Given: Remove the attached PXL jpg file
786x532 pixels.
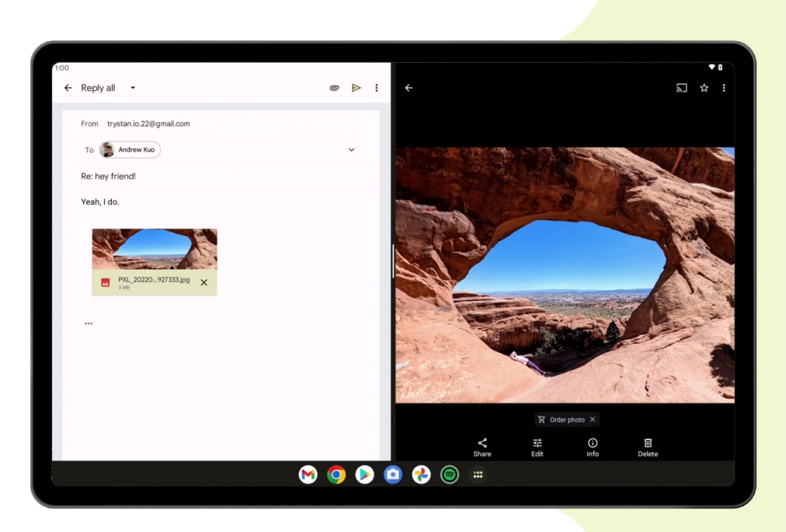Looking at the screenshot, I should tap(204, 282).
